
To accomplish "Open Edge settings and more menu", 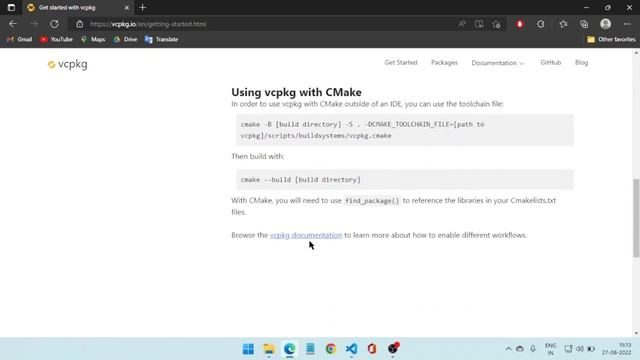I will point(627,24).
